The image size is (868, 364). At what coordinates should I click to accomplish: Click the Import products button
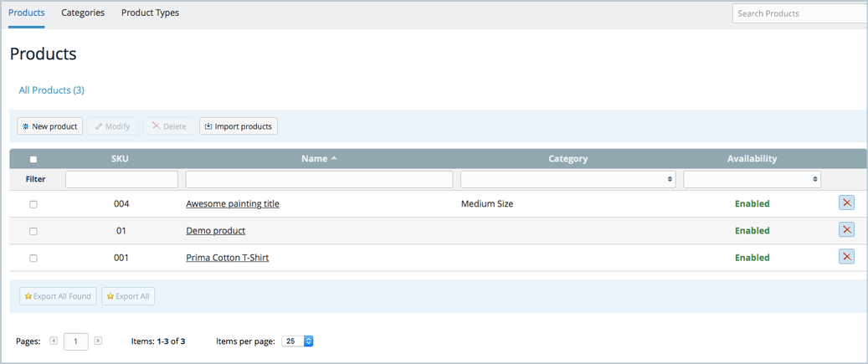[x=239, y=126]
